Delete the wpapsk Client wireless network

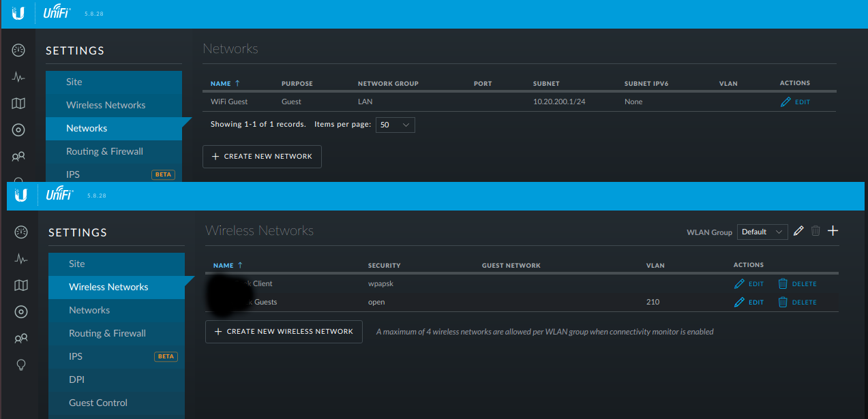[796, 284]
